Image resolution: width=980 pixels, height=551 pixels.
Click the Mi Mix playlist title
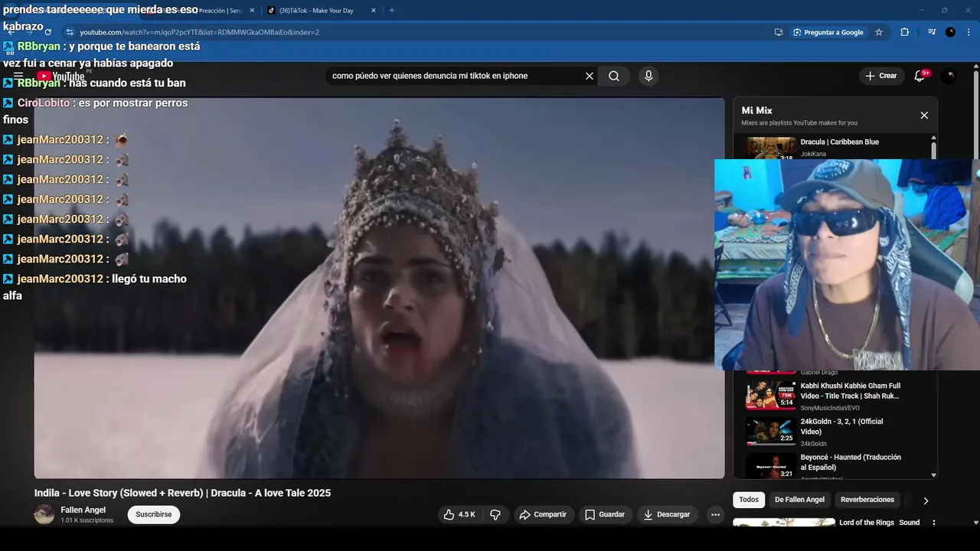click(756, 110)
